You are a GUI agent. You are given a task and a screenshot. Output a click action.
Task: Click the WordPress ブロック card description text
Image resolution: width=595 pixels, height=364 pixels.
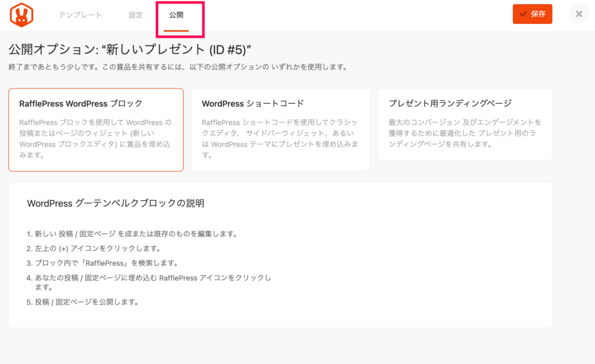(96, 138)
